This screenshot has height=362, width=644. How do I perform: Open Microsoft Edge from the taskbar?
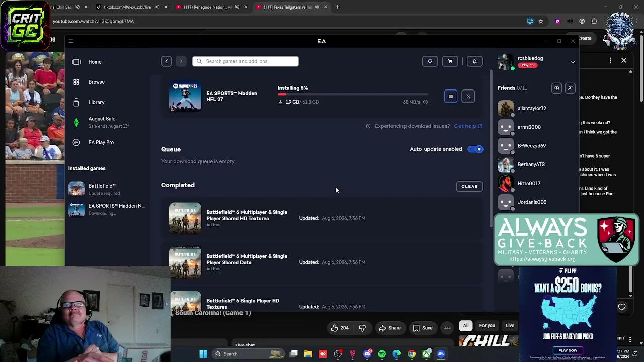pos(397,354)
